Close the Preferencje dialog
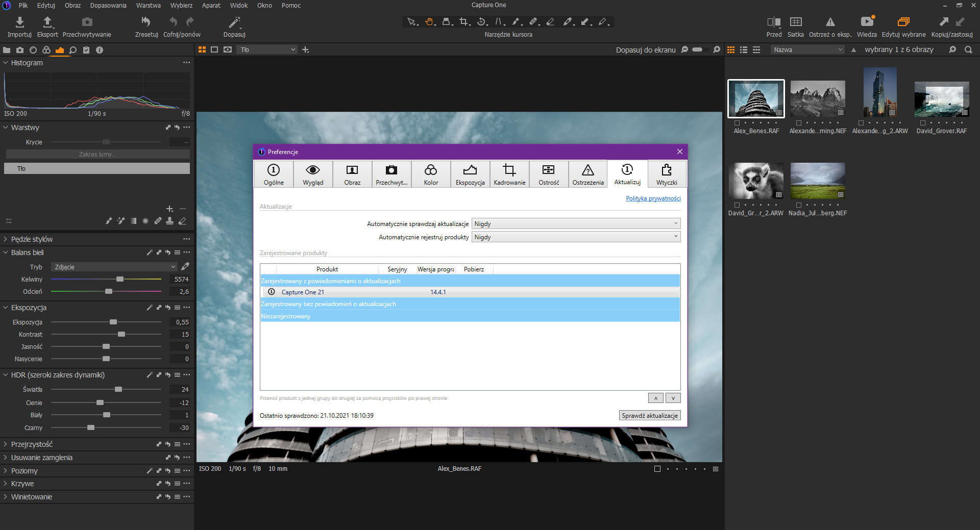This screenshot has height=530, width=980. pos(680,152)
